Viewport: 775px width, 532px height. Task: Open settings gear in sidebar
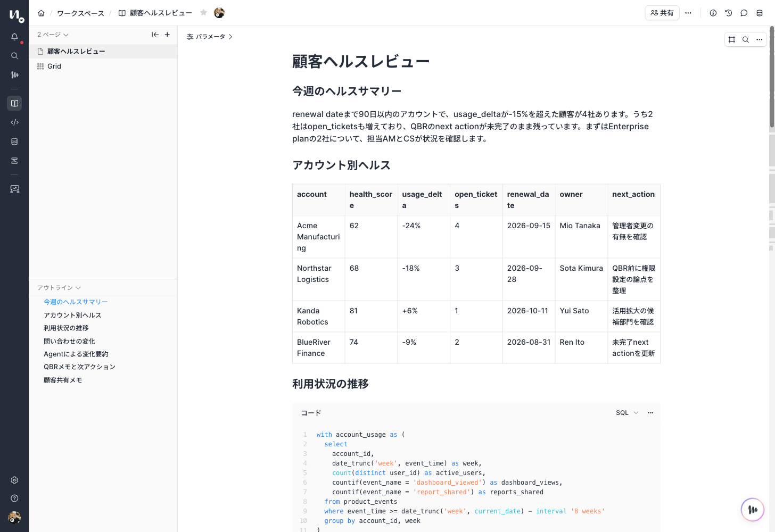coord(14,480)
